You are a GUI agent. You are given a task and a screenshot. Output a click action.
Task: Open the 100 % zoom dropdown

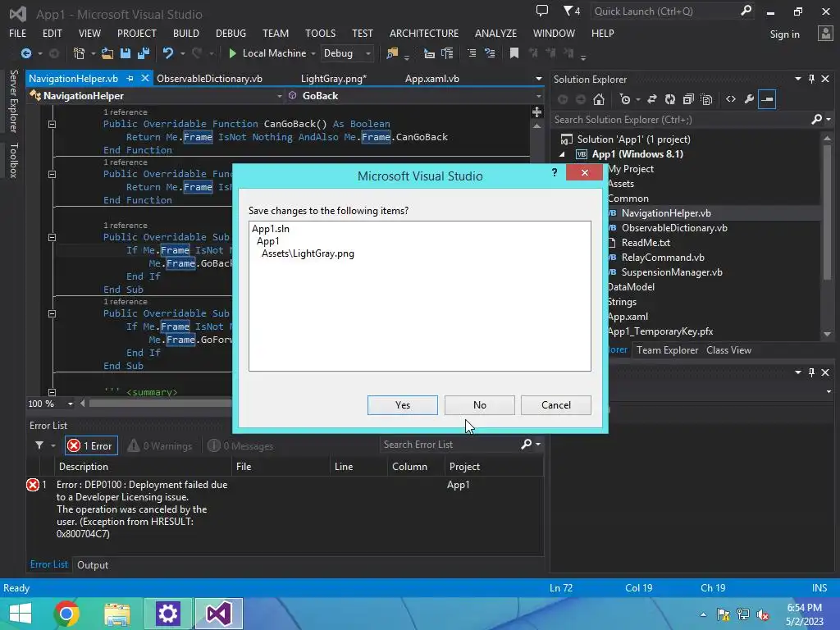(x=71, y=404)
